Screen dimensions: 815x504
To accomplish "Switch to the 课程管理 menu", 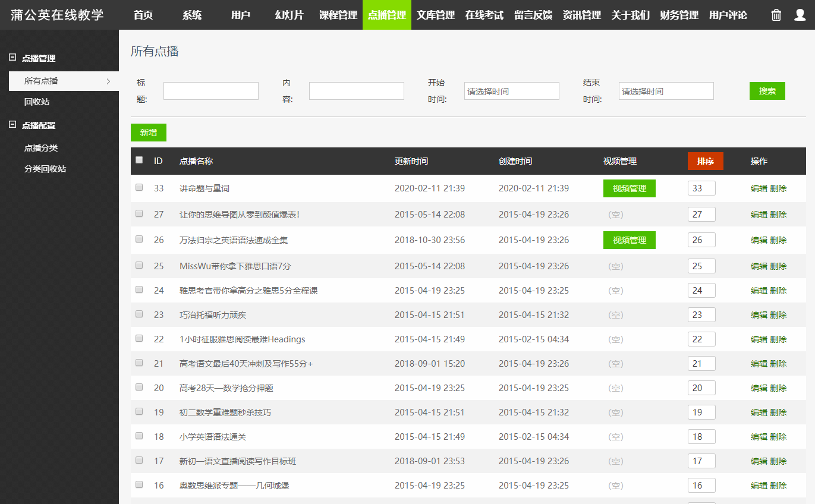I will point(338,15).
